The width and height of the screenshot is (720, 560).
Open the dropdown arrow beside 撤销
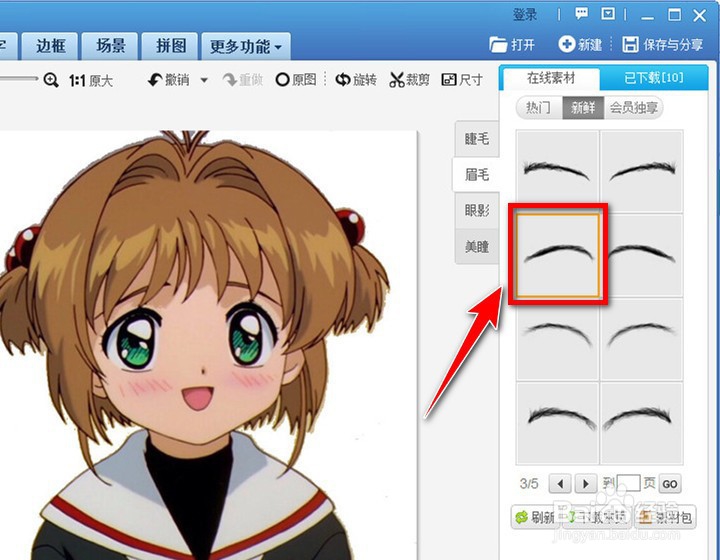pyautogui.click(x=204, y=80)
